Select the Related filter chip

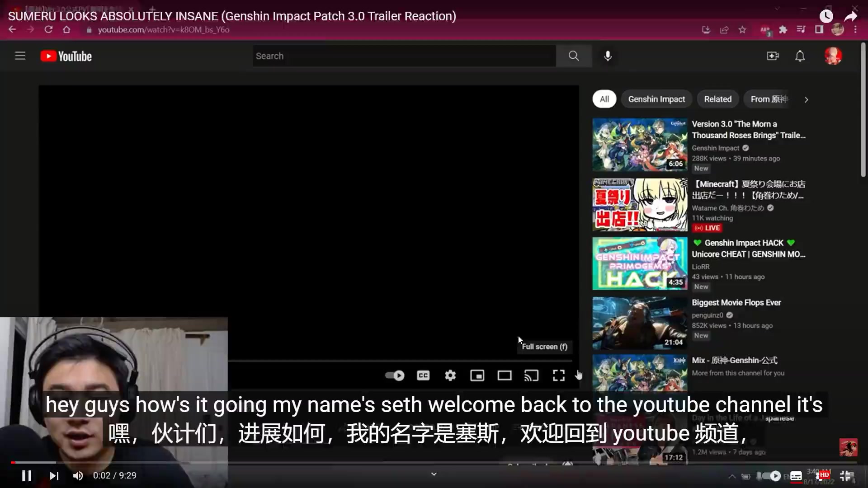717,99
